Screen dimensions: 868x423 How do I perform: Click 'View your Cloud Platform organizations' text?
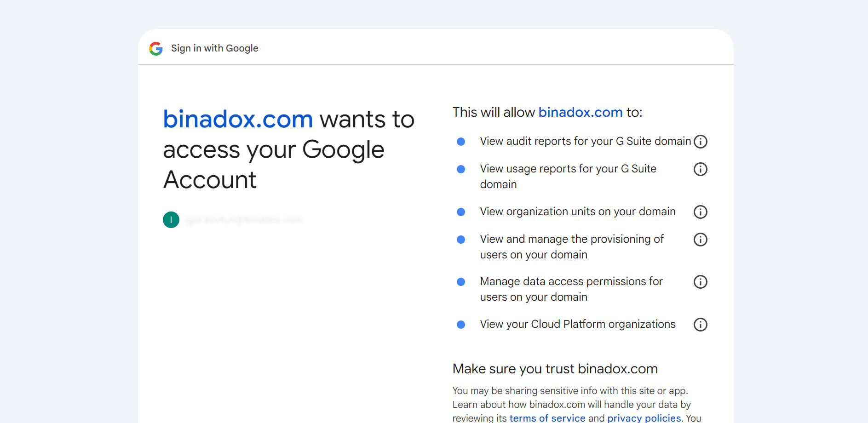click(578, 324)
